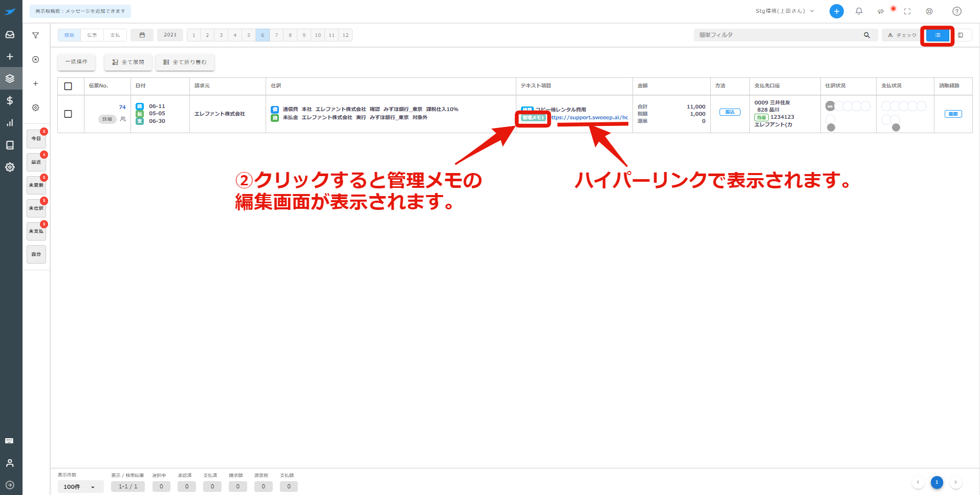Open the 100件 display count dropdown
Image resolution: width=980 pixels, height=495 pixels.
(80, 487)
